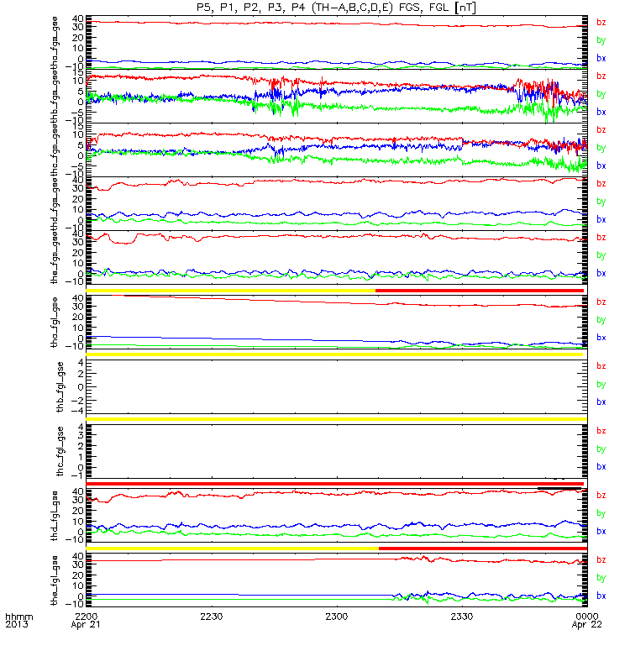This screenshot has width=630, height=672.
Task: Select the '2230' time axis label
Action: [x=212, y=617]
